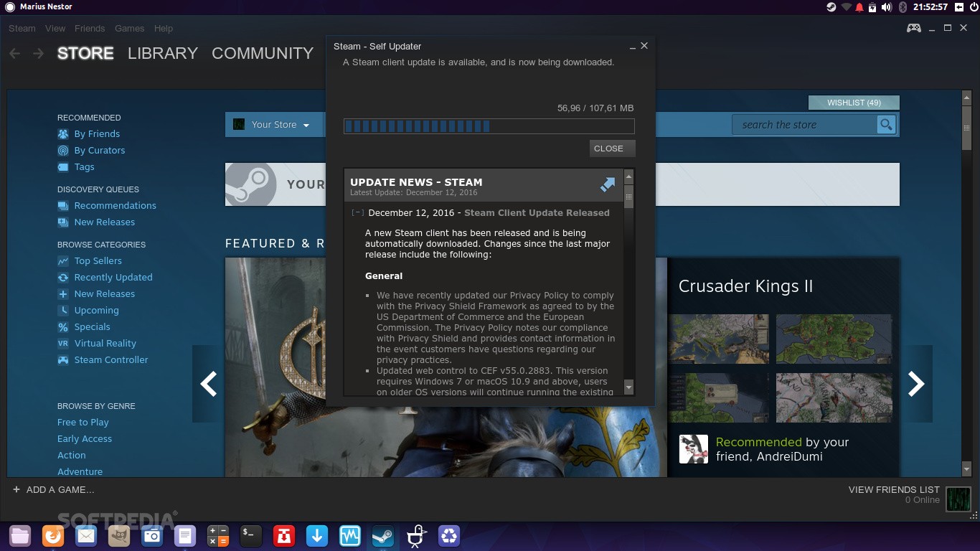Click ADD A GAME... link
This screenshot has width=980, height=551.
click(60, 489)
